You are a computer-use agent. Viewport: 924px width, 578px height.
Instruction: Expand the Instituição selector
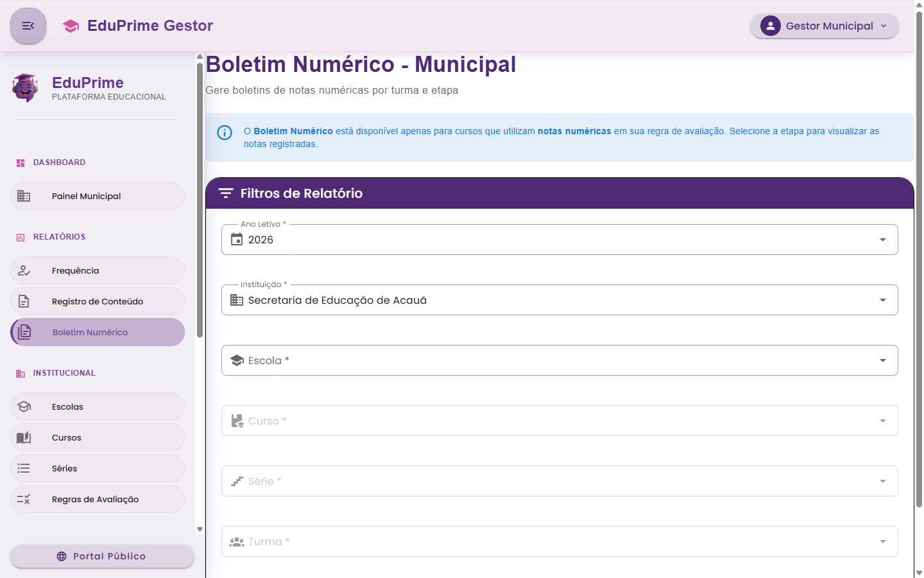884,299
